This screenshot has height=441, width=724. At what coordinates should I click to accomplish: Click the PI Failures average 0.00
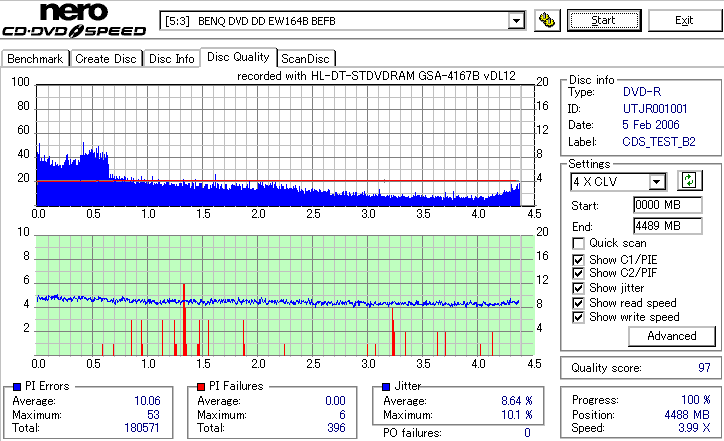335,401
